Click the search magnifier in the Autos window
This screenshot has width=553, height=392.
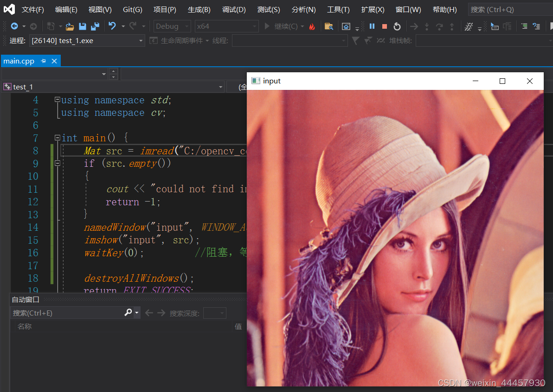click(x=129, y=312)
